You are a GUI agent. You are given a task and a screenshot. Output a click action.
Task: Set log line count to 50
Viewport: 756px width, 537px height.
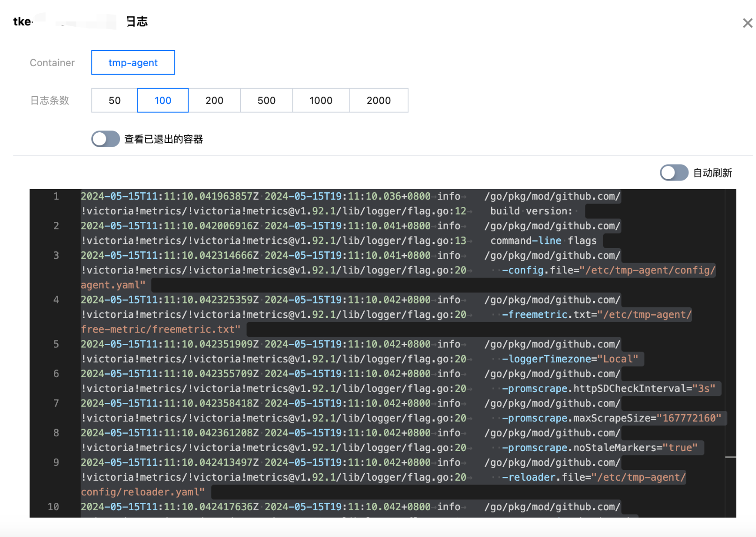coord(114,100)
